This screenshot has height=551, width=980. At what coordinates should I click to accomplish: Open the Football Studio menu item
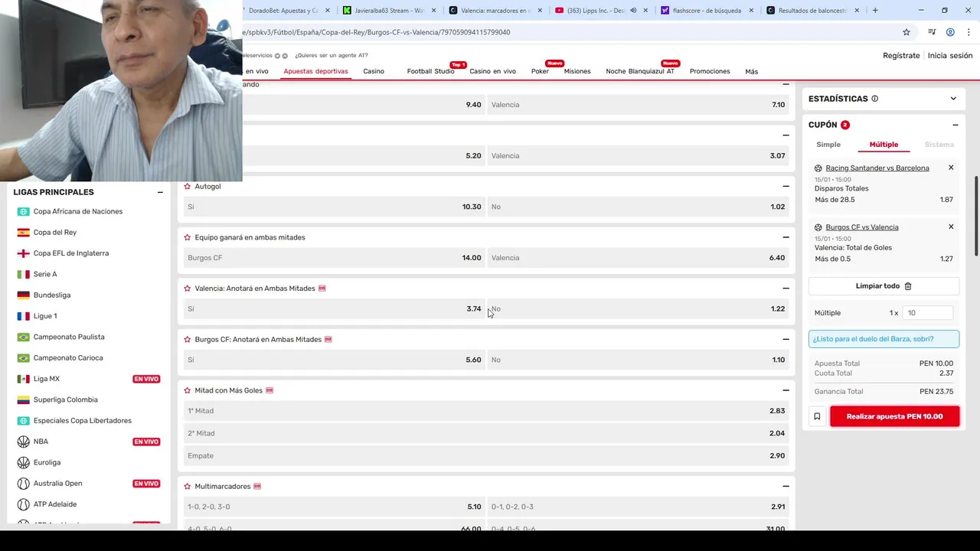430,71
